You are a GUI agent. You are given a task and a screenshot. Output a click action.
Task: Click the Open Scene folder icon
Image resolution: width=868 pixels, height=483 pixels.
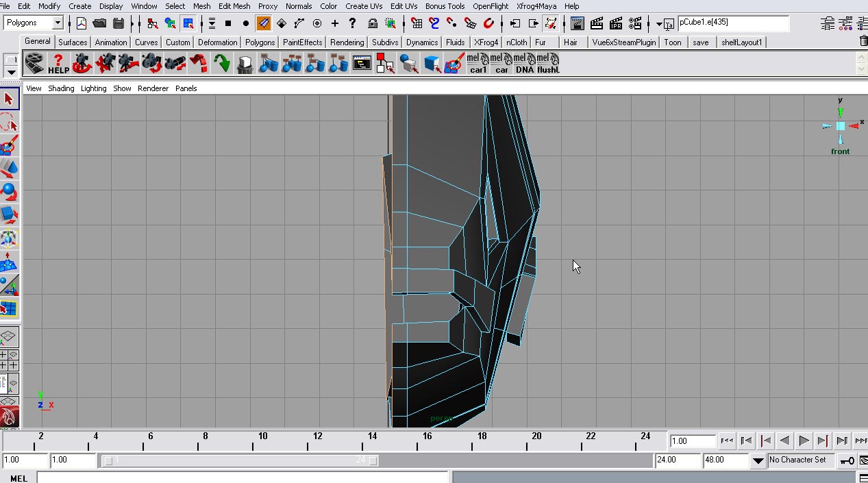pyautogui.click(x=100, y=23)
